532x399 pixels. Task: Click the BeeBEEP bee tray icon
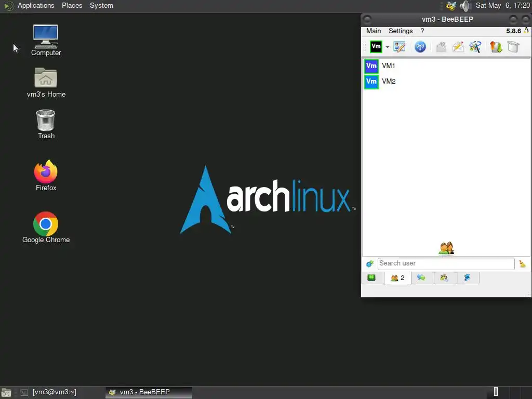(451, 6)
